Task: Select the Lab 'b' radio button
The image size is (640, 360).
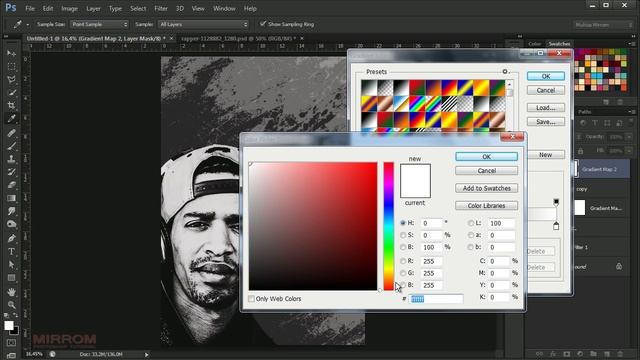Action: click(x=471, y=247)
